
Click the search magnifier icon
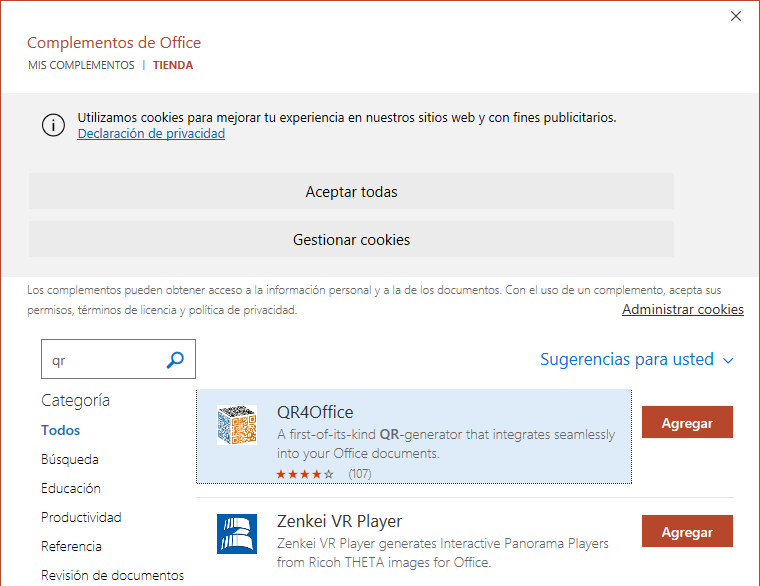(175, 360)
